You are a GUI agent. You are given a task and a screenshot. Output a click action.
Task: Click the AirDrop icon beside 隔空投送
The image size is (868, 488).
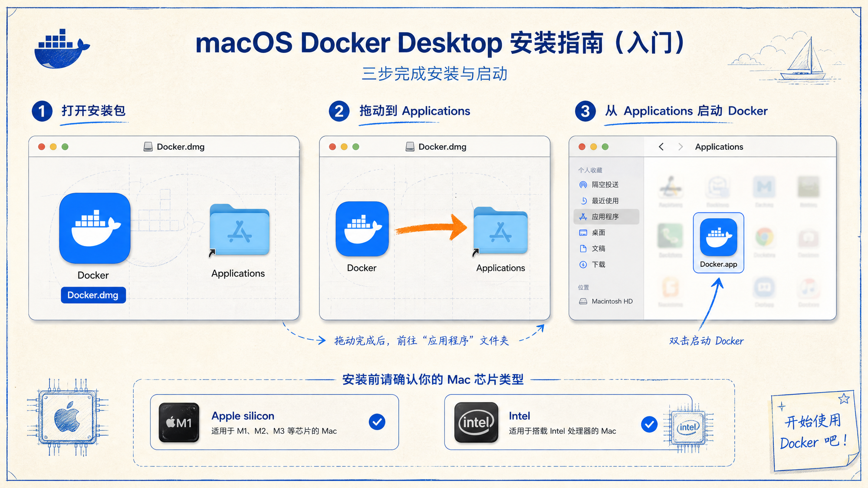(583, 185)
